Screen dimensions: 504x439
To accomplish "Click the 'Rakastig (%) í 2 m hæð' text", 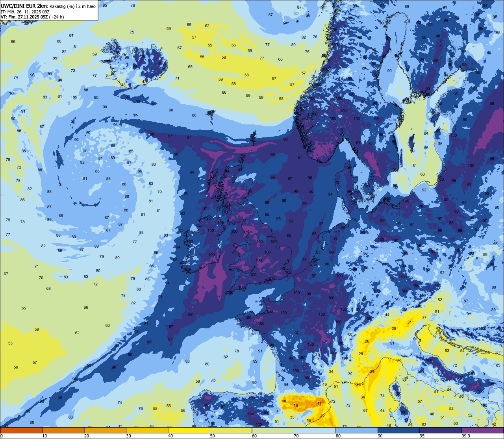I will pos(72,6).
